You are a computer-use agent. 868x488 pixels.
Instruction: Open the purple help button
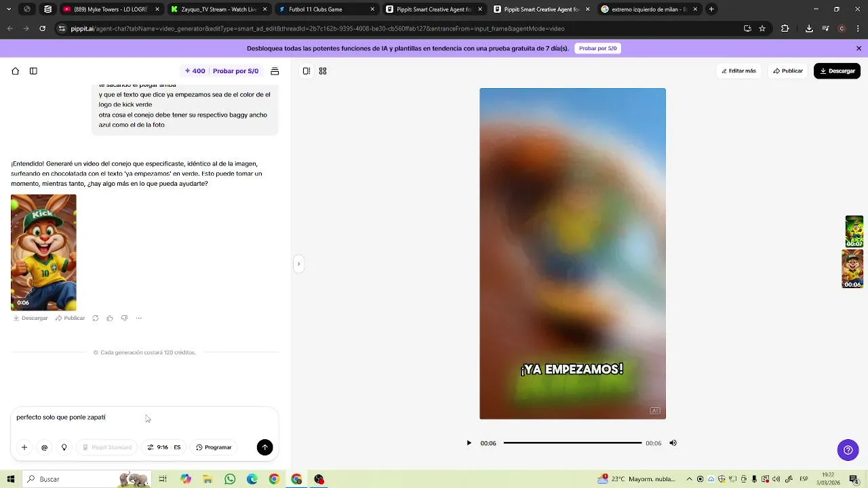point(848,450)
